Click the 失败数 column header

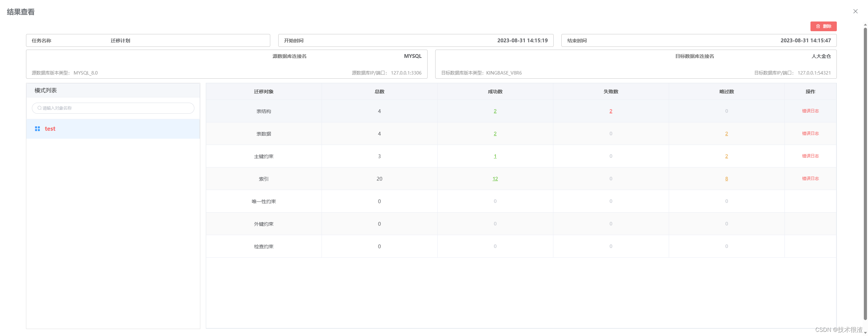pos(611,92)
